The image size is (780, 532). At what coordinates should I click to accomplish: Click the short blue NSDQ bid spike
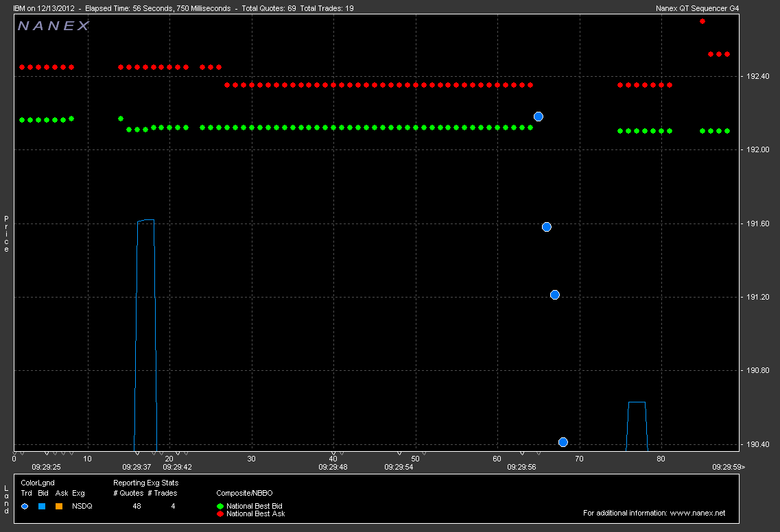[x=637, y=426]
